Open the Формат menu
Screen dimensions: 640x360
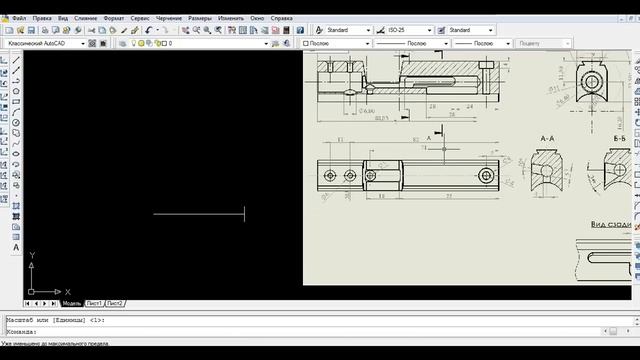114,18
